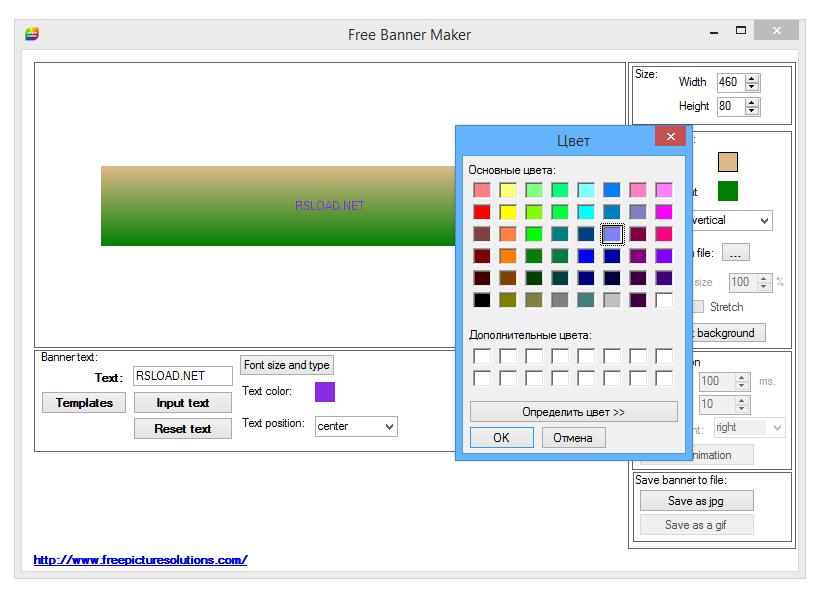
Task: Cancel color selection with Отмена
Action: [x=573, y=437]
